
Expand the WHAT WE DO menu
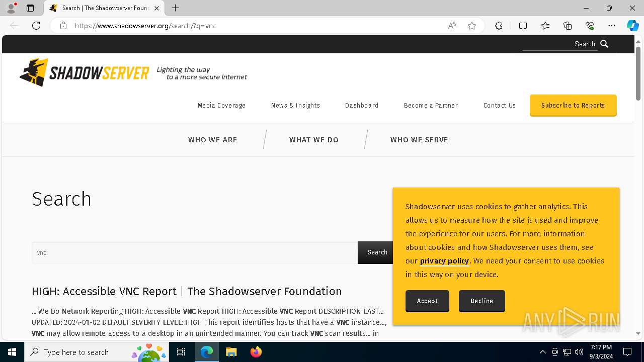pyautogui.click(x=314, y=140)
